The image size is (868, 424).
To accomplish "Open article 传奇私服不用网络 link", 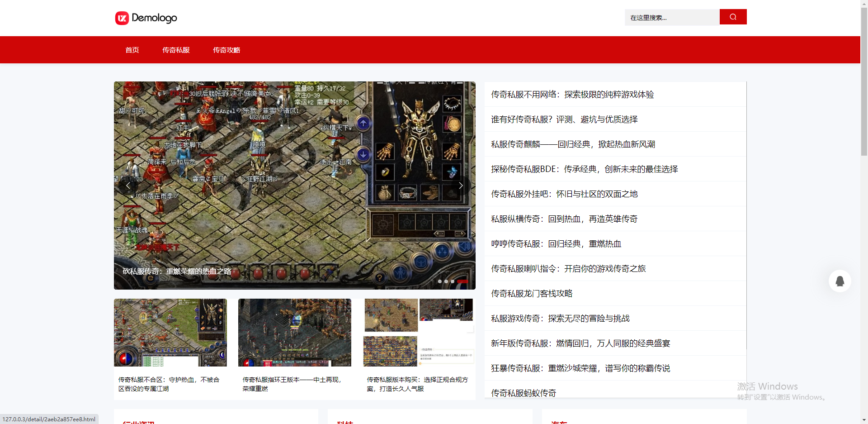I will pos(572,95).
